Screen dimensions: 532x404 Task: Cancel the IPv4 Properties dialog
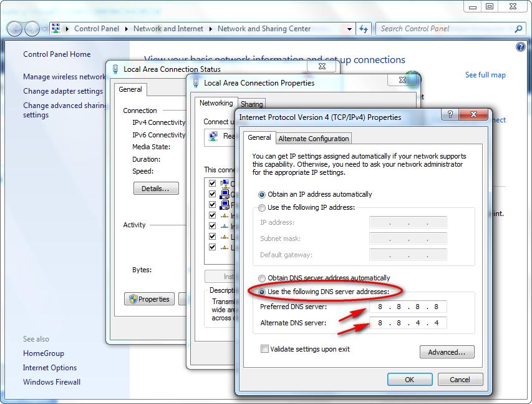[x=460, y=380]
